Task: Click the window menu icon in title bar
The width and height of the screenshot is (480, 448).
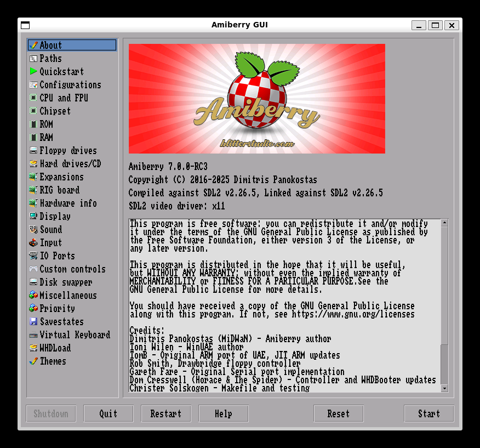Action: coord(25,25)
